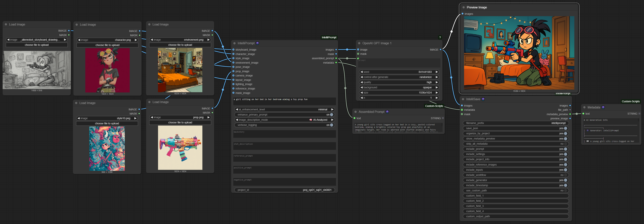Increase seed value with the right arrow
This screenshot has width=644, height=224.
tap(436, 72)
